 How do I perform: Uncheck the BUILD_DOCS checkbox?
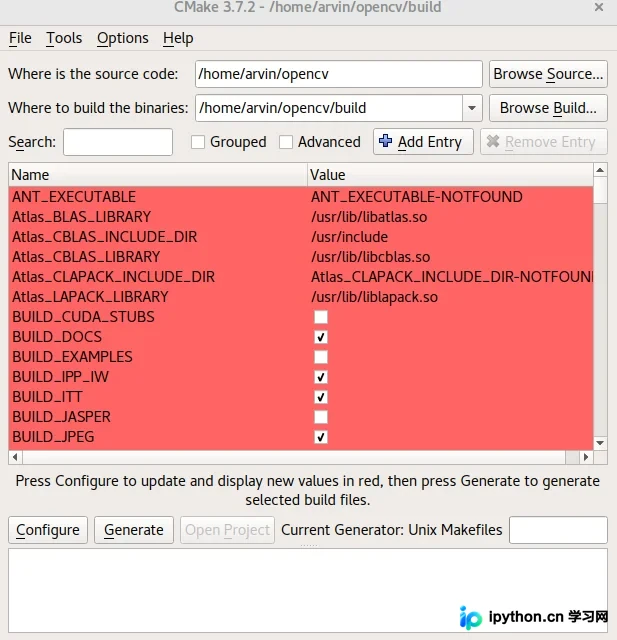coord(321,337)
